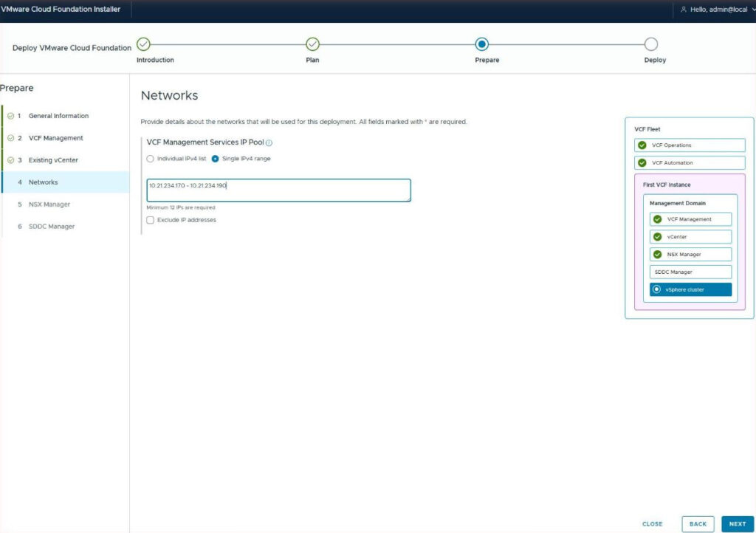
Task: Click green check icon on vCenter card
Action: coord(657,237)
